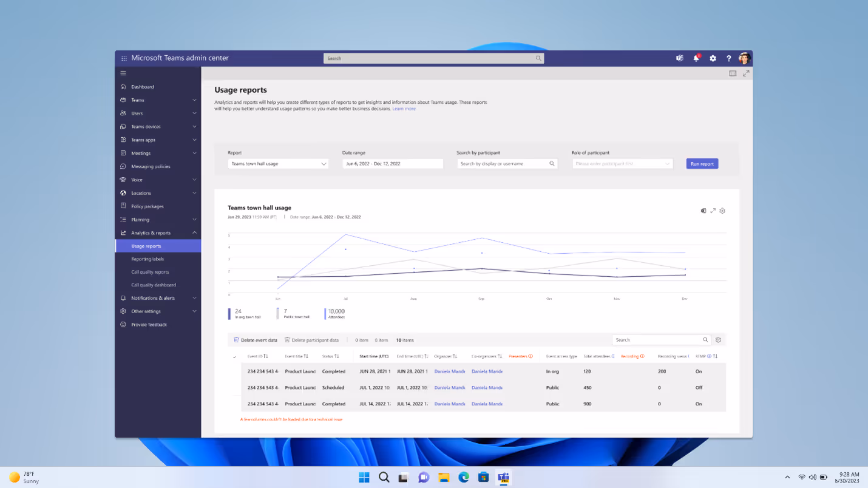Open the app launcher waffle icon

[x=124, y=58]
